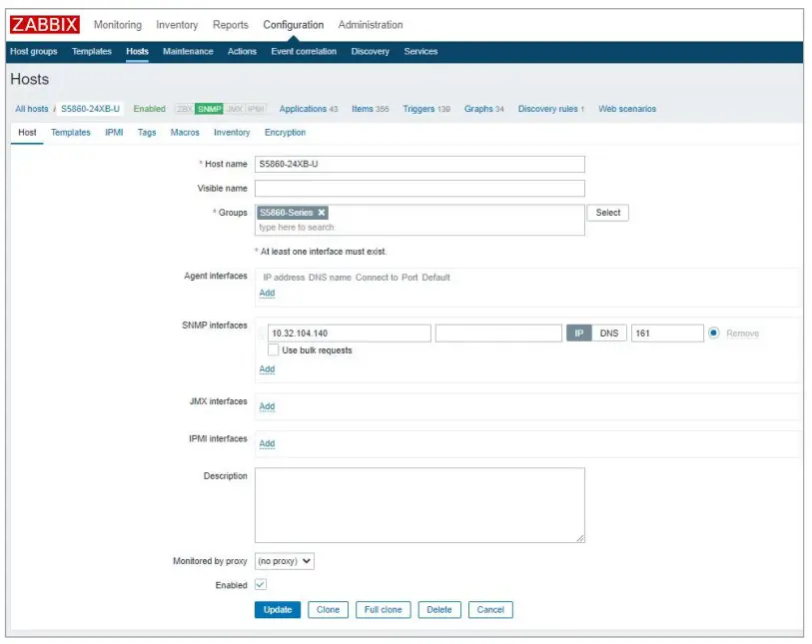
Task: Add a new SNMP interface
Action: (267, 368)
